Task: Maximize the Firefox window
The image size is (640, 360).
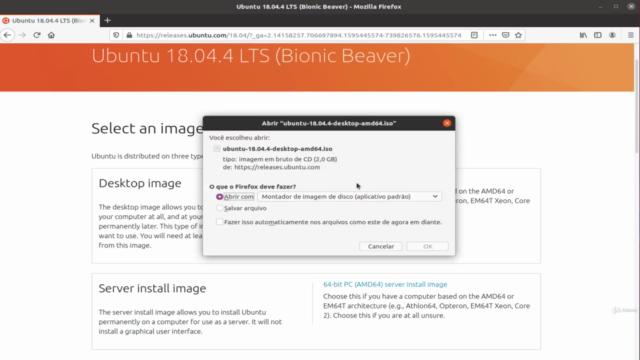Action: [616, 7]
